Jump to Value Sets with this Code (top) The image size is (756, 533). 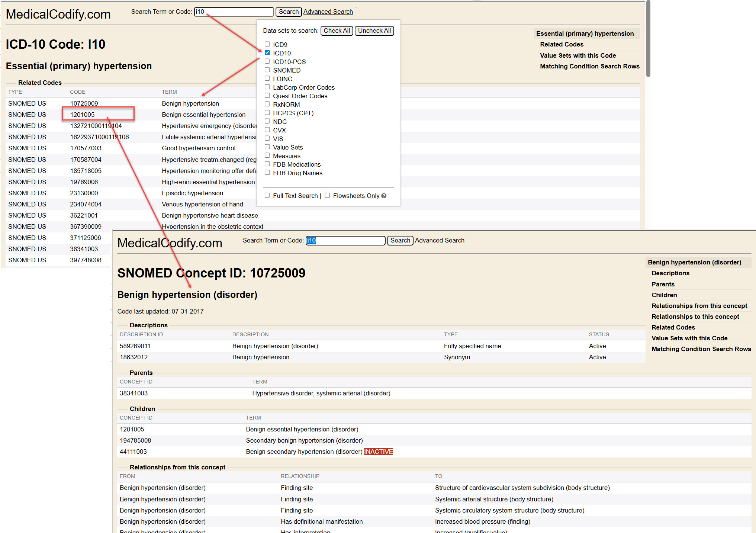578,55
